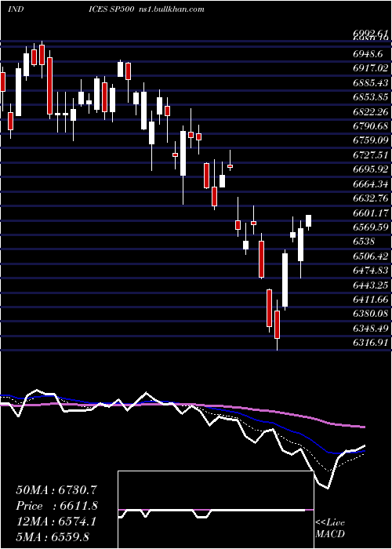Click the lowest red candlestick near 6348
Screen dimensions: 392x549
tap(278, 325)
